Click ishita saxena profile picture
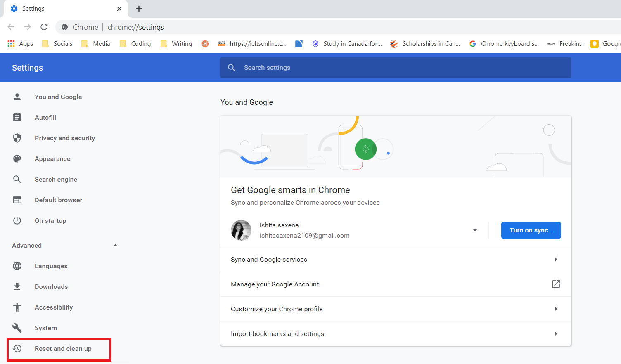621x364 pixels. 241,230
